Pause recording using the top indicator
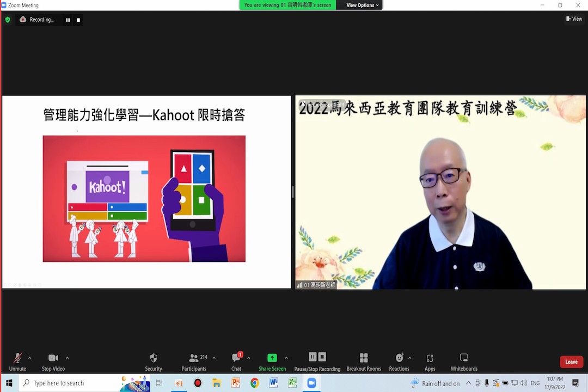Viewport: 588px width, 392px height. point(68,20)
